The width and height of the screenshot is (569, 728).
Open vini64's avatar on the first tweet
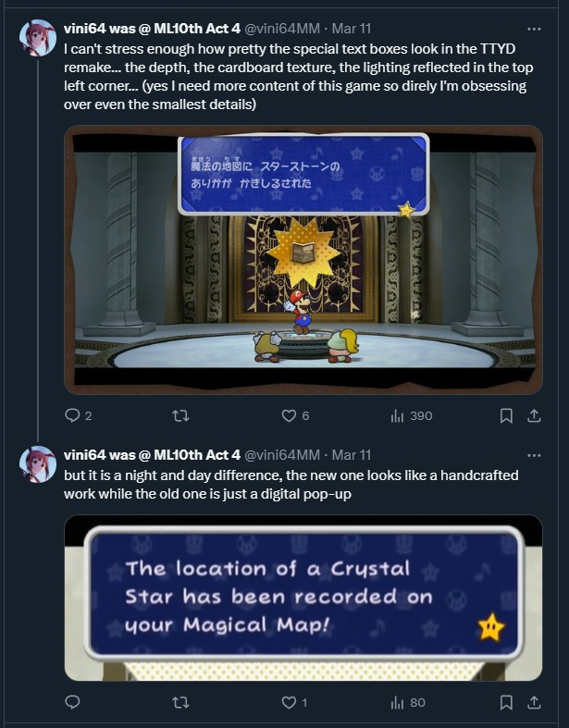[38, 38]
